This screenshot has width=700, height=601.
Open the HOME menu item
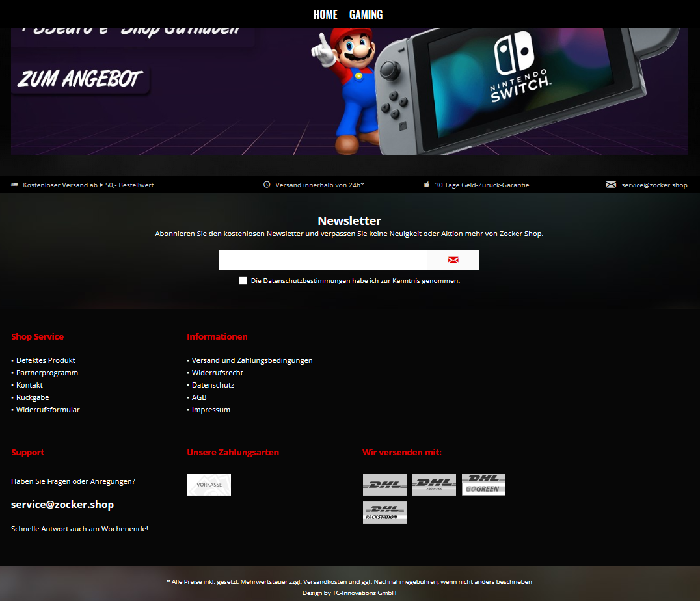click(x=325, y=14)
